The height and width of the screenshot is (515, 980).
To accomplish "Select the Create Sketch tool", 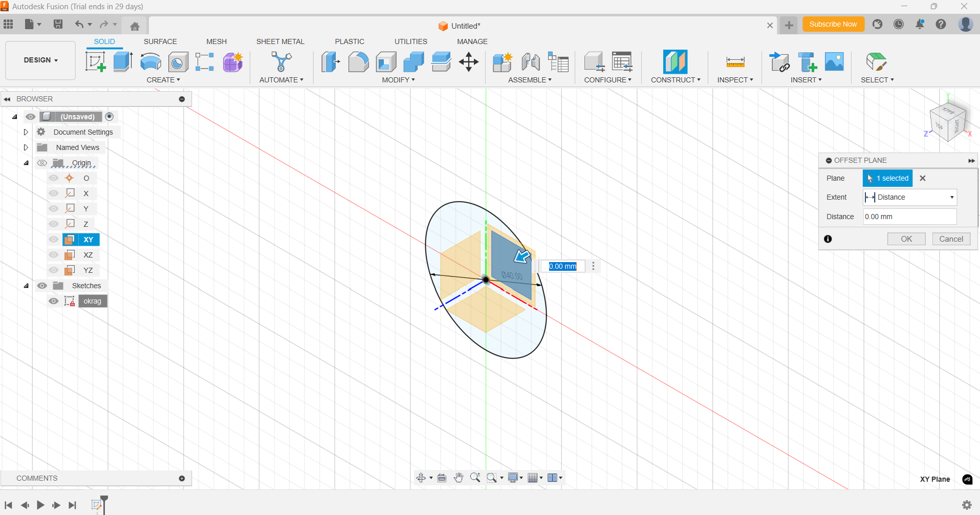I will coord(96,62).
